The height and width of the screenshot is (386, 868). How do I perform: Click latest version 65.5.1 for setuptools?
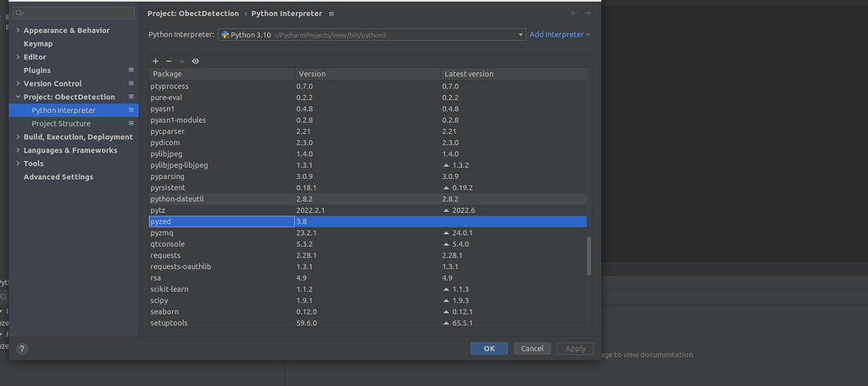pyautogui.click(x=462, y=323)
